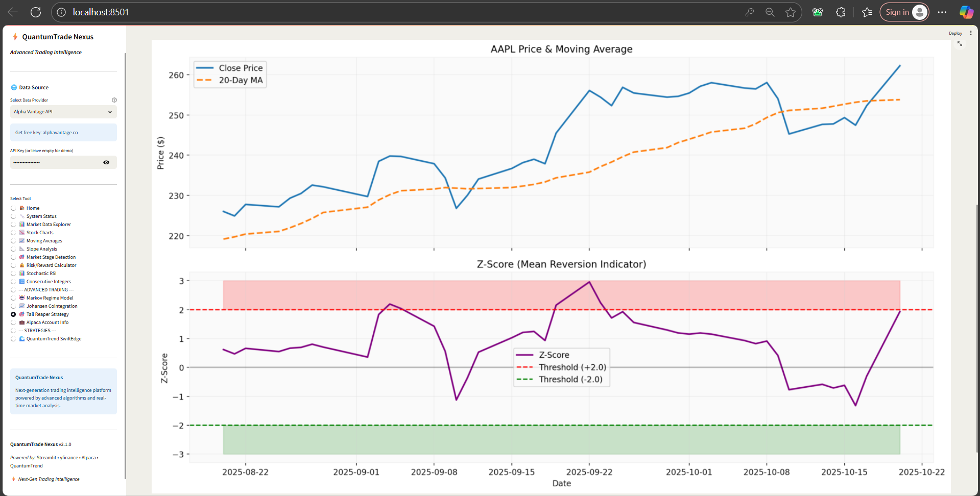Screen dimensions: 980x496
Task: Click the Next-Gen Trading Intelligence footer text
Action: [49, 479]
